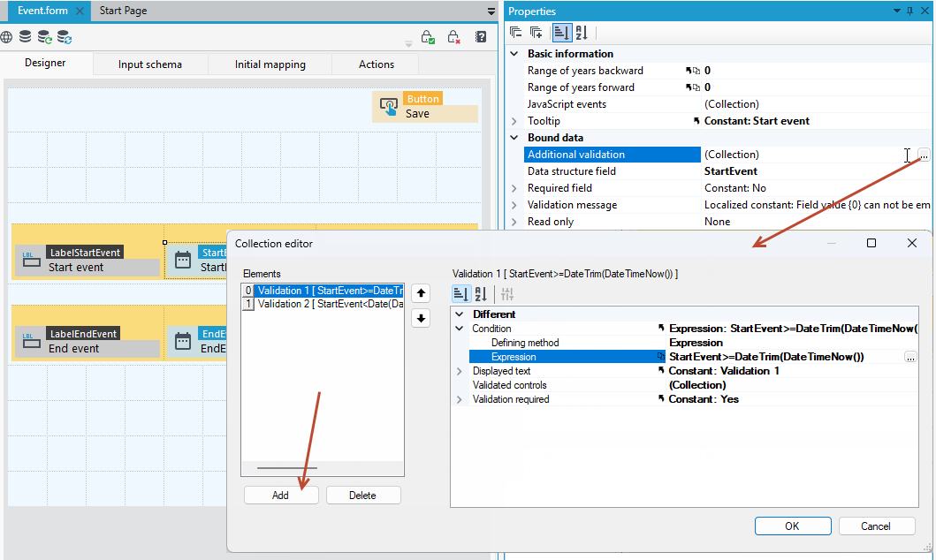
Task: Collapse the Basic information category
Action: click(x=514, y=54)
